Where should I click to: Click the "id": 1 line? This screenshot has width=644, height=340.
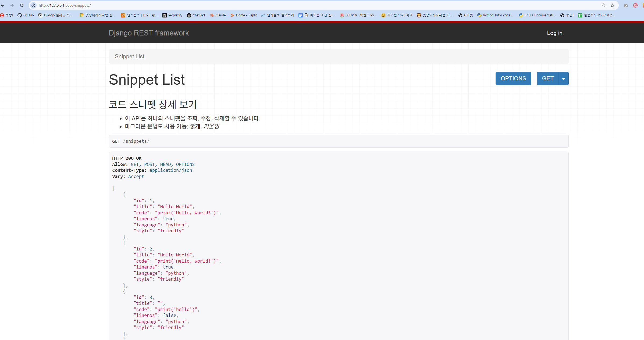(x=144, y=201)
